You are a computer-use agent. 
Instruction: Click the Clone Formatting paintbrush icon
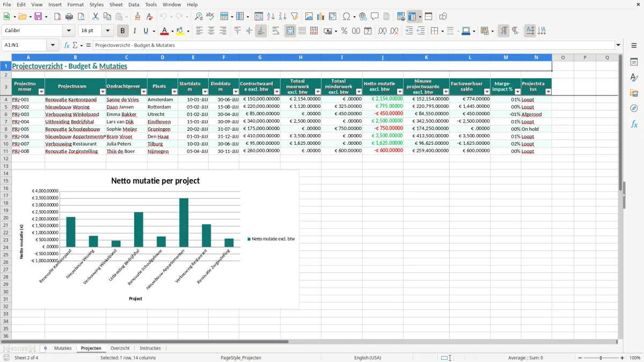coord(137,17)
